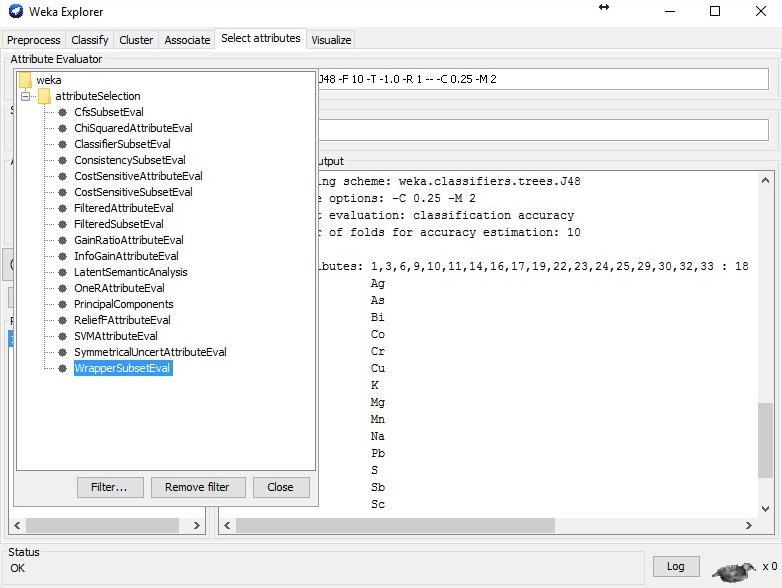Click the attributeSelection folder label
The height and width of the screenshot is (588, 782).
98,96
